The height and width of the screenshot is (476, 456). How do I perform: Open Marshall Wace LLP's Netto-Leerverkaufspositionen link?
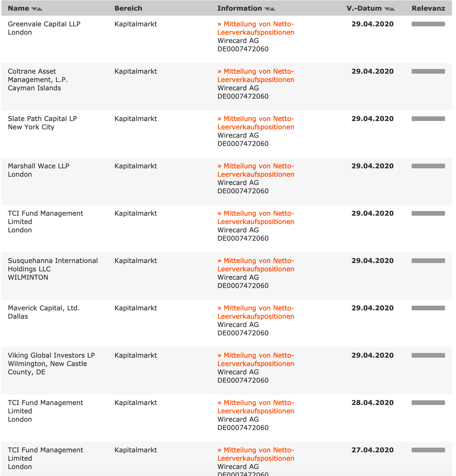point(256,170)
